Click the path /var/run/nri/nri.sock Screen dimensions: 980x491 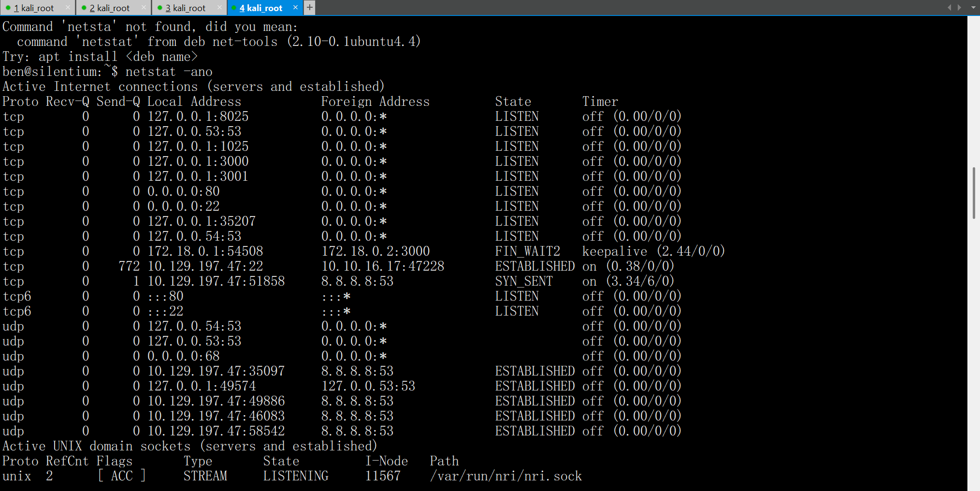point(506,476)
